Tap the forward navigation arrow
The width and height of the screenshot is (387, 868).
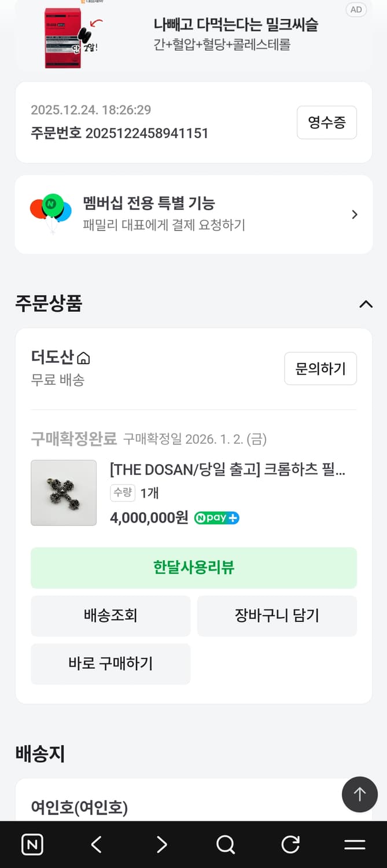161,844
